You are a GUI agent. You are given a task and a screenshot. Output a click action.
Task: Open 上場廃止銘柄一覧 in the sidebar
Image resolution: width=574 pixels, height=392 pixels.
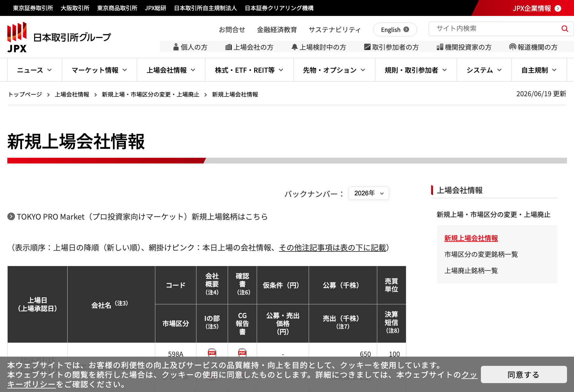coord(471,271)
